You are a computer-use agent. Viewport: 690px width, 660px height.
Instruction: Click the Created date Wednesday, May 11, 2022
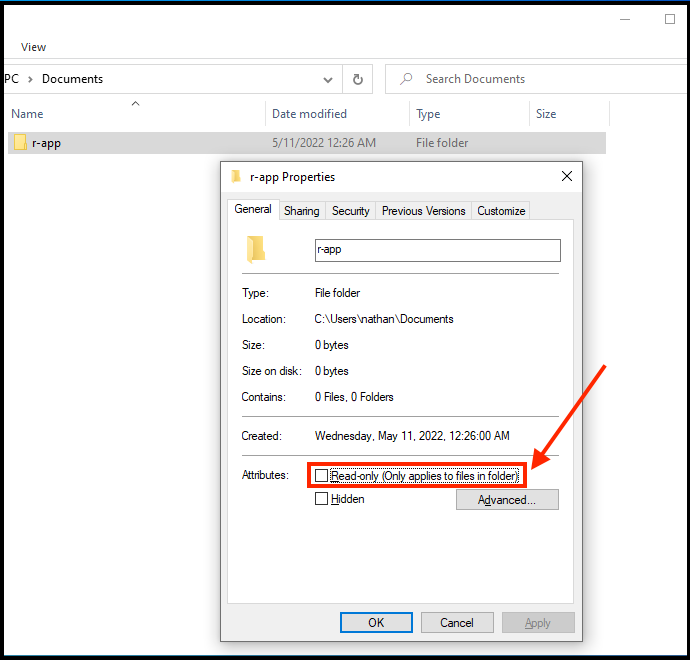(x=412, y=436)
